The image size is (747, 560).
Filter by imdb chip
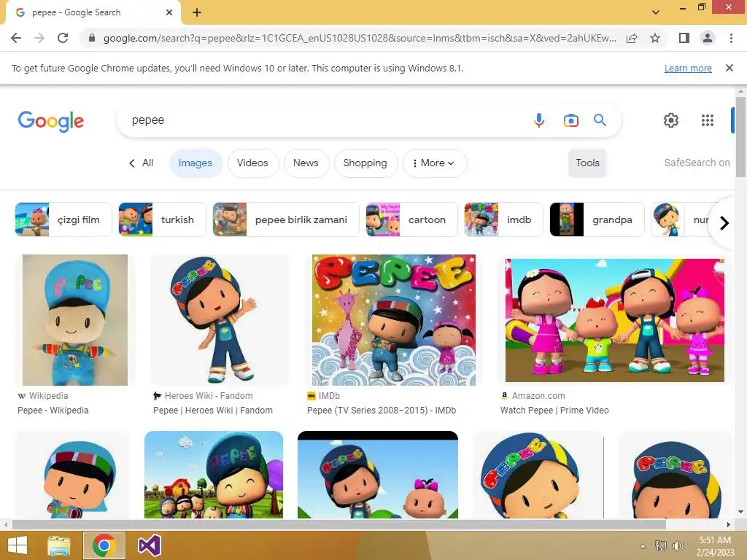(503, 219)
